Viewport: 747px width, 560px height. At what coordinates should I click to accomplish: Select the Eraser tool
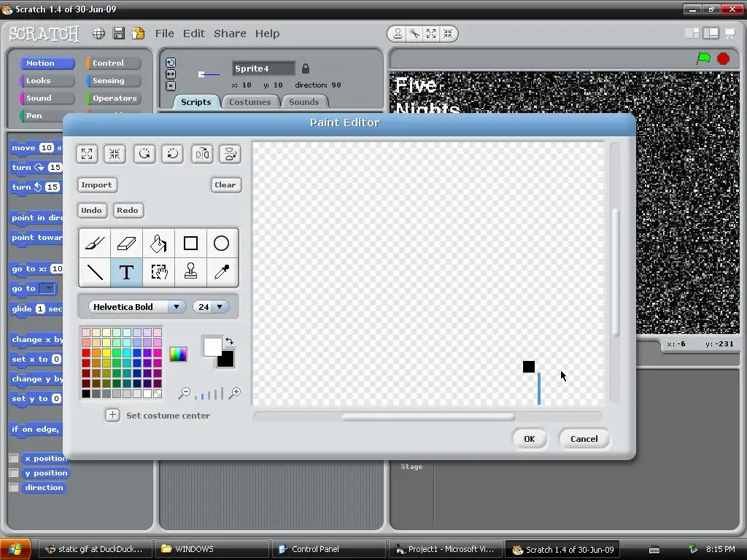pos(126,244)
